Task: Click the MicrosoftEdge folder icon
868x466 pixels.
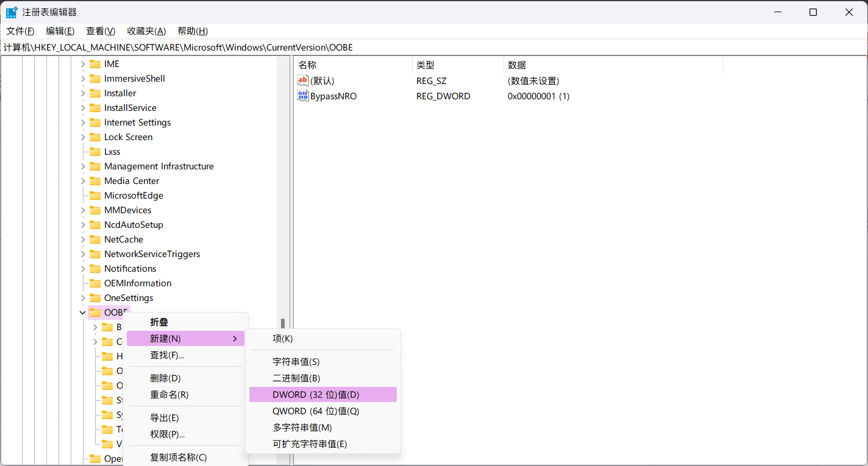Action: 96,195
